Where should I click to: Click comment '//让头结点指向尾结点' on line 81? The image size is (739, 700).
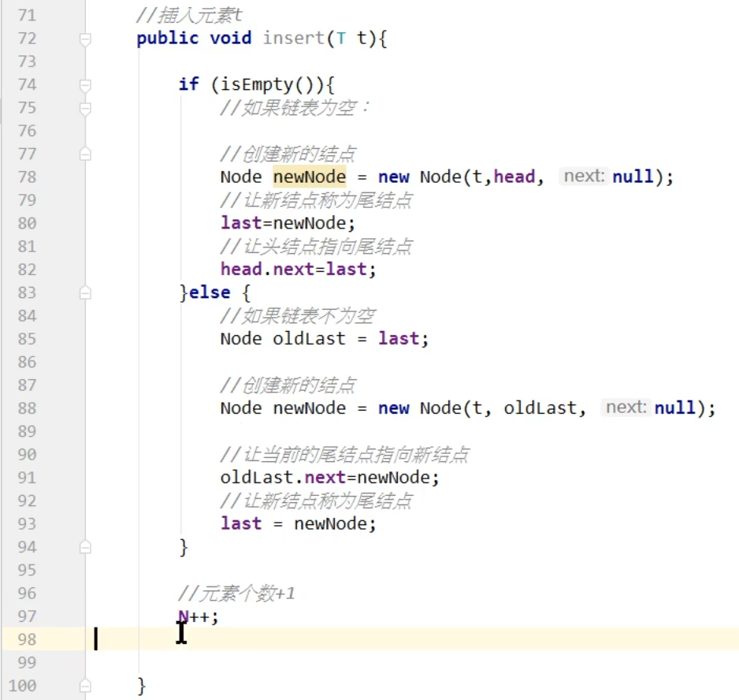click(317, 246)
